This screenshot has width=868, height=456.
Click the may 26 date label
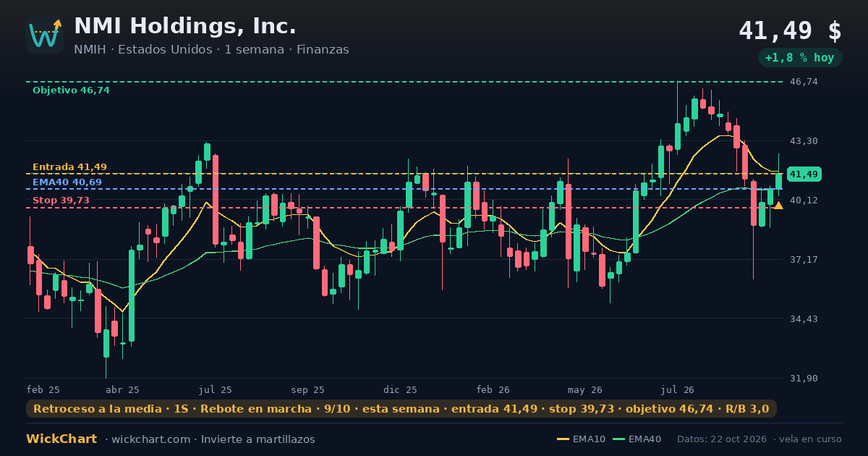[585, 389]
